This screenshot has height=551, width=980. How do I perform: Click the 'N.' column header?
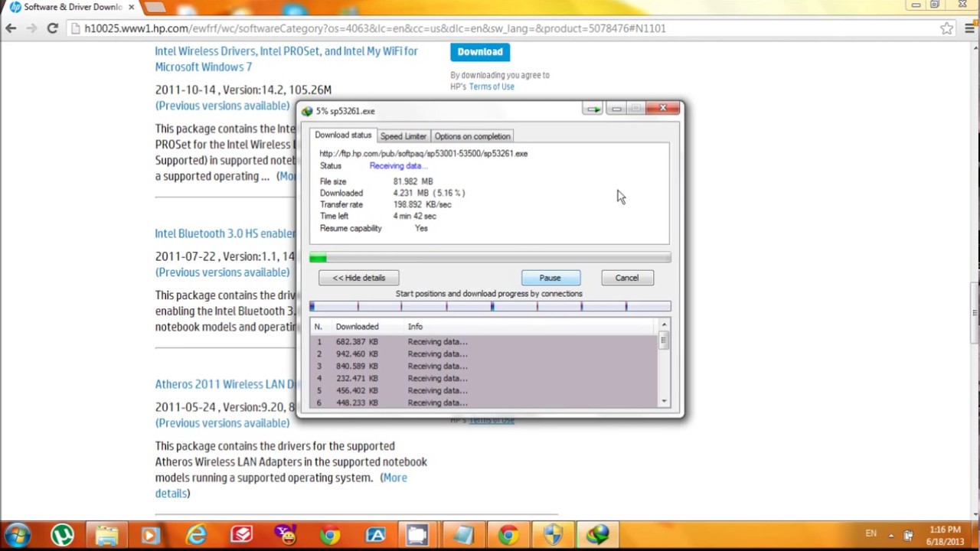tap(318, 327)
